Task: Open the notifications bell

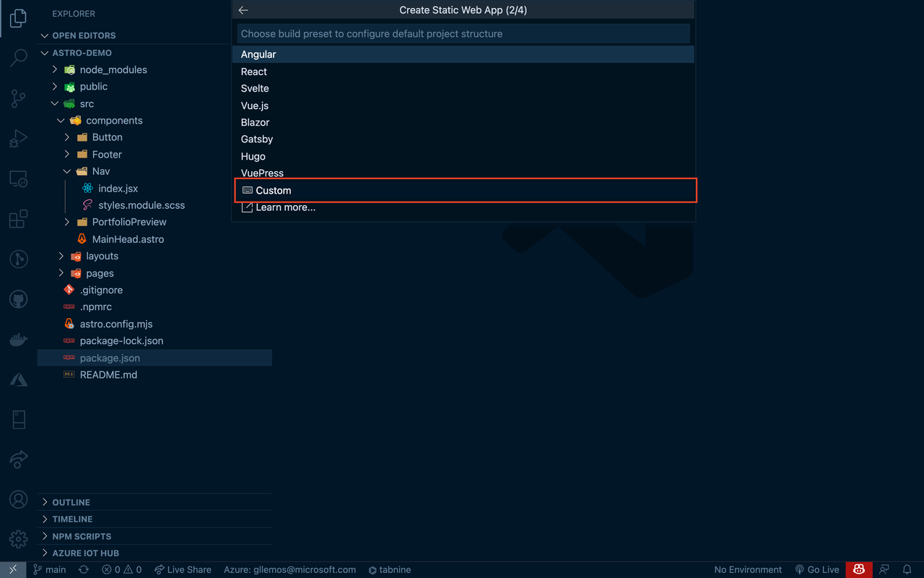Action: (x=907, y=569)
